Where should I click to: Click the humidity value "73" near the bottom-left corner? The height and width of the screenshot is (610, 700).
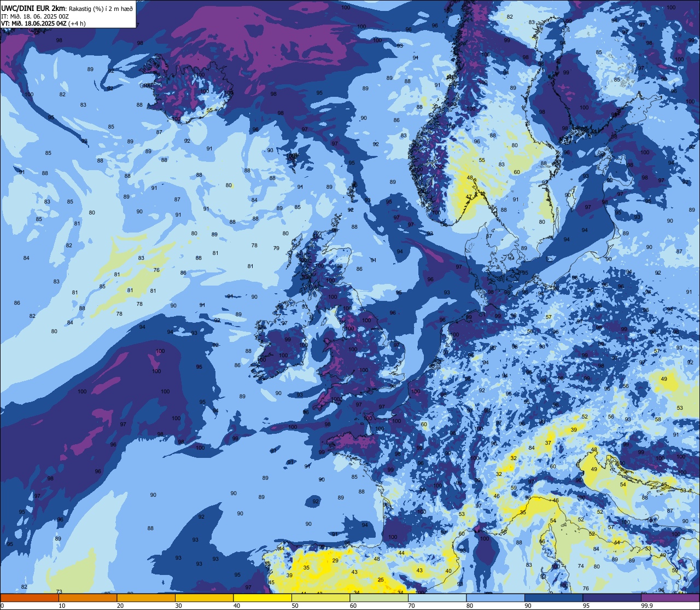tap(59, 592)
